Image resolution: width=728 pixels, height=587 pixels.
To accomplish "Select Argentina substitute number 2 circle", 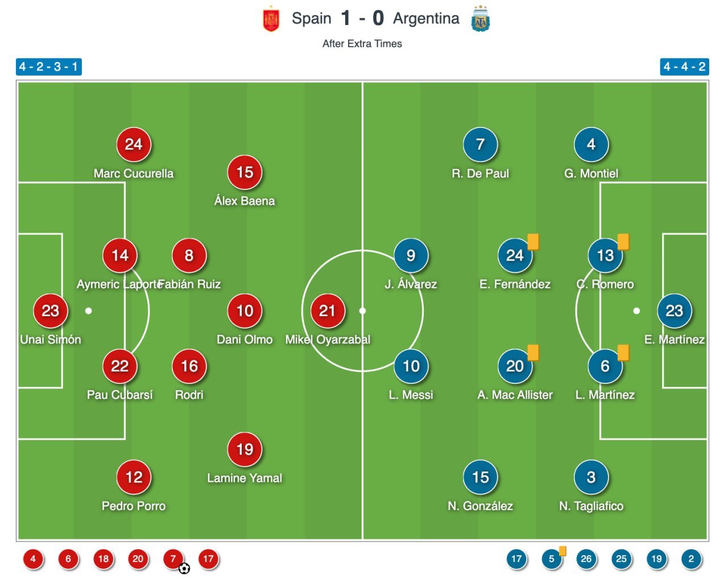I will click(x=691, y=559).
